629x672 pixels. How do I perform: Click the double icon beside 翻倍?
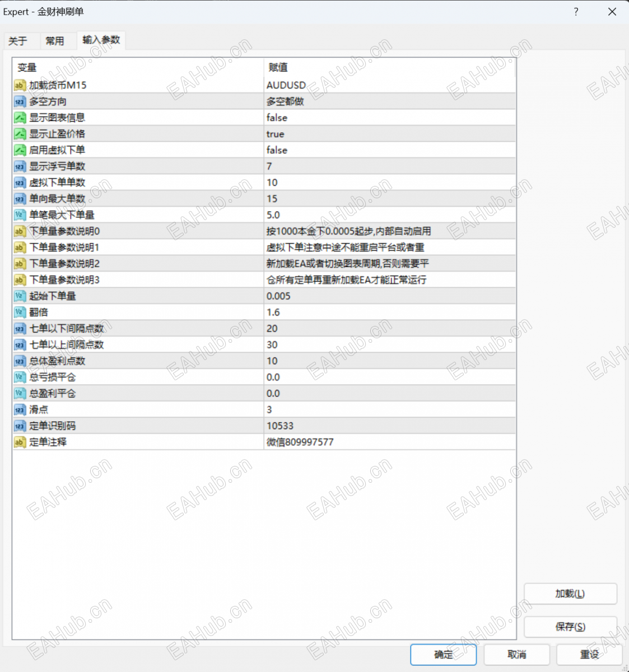point(20,312)
